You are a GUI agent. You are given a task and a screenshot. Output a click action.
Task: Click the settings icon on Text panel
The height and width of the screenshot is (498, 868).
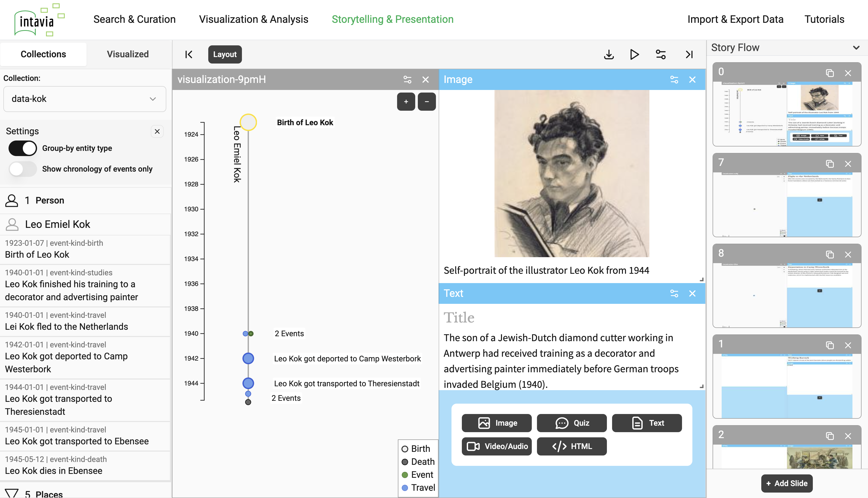674,293
